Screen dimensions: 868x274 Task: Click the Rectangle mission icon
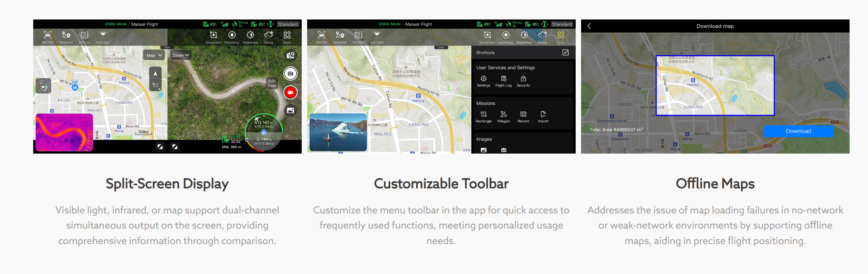(x=483, y=116)
